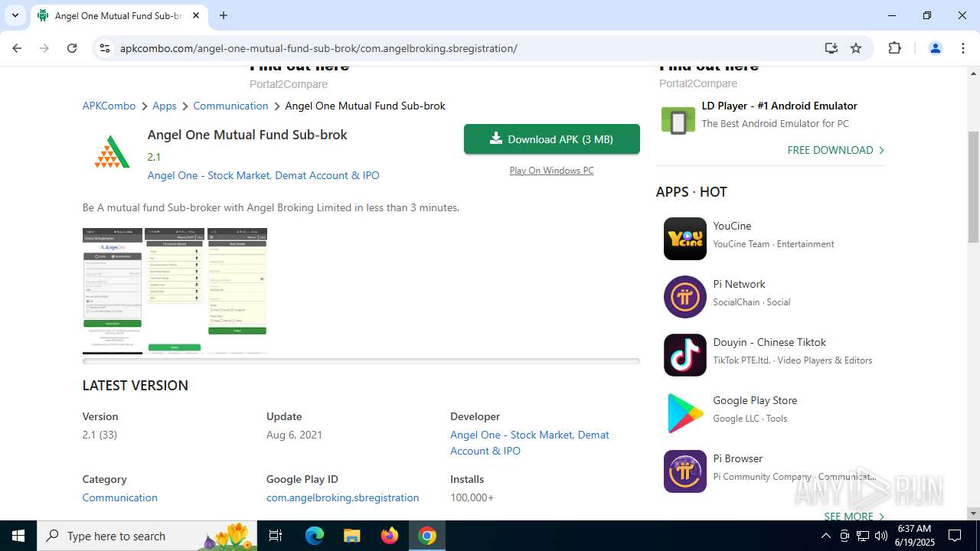Open Task View on the taskbar

[x=276, y=536]
